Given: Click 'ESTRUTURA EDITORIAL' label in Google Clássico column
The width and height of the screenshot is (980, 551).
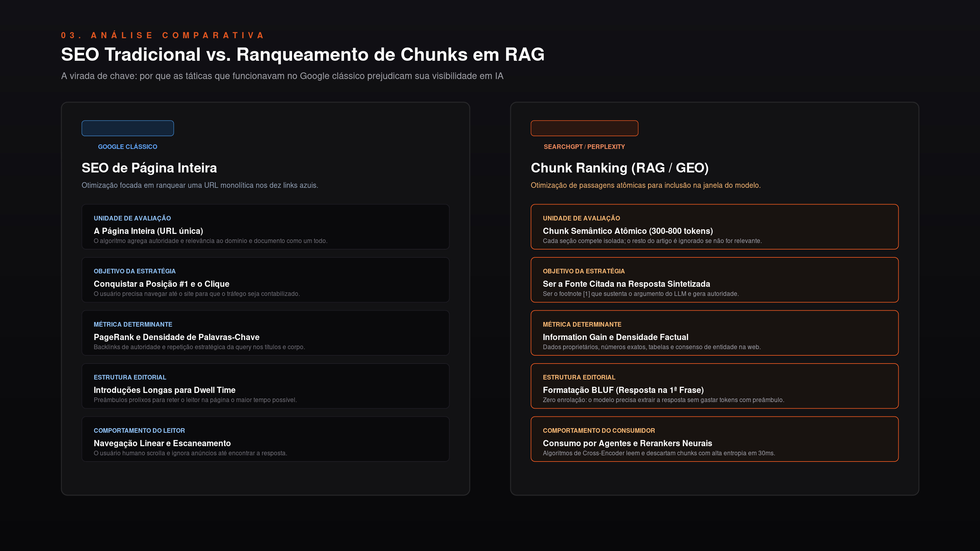Looking at the screenshot, I should click(x=130, y=377).
